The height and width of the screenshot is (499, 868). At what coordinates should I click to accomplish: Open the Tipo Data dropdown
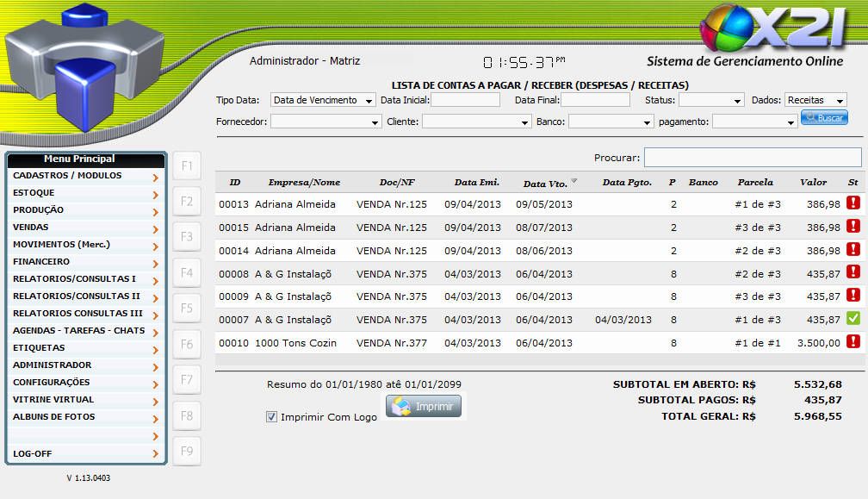click(x=323, y=100)
